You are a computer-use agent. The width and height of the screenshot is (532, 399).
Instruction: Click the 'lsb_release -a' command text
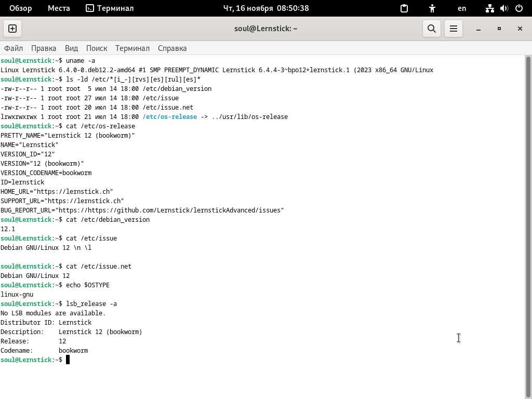tap(91, 304)
